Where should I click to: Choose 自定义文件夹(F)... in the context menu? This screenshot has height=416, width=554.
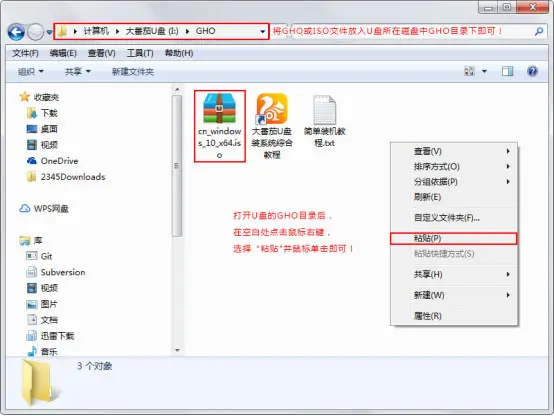click(454, 218)
